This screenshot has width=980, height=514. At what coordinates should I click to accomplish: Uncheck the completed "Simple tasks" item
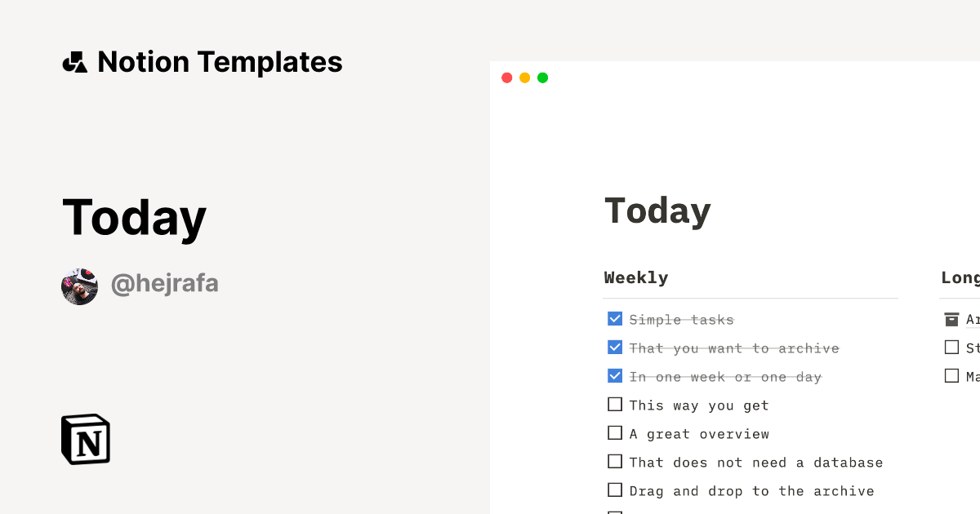615,318
